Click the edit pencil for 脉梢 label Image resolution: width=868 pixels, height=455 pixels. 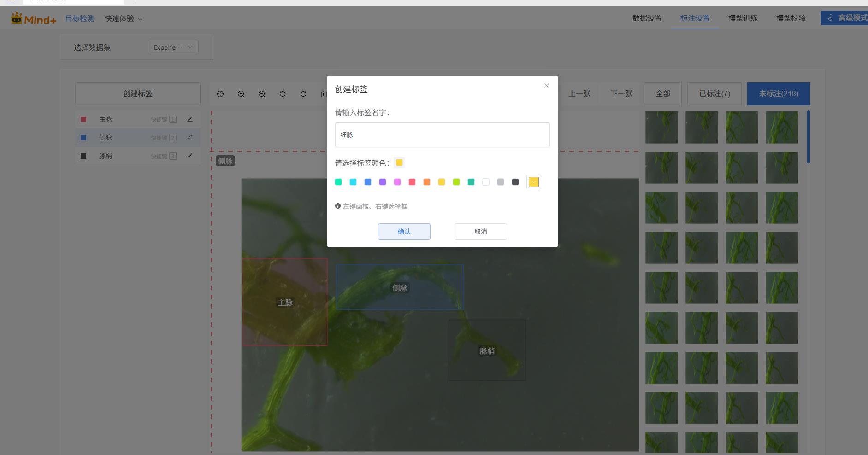tap(190, 156)
